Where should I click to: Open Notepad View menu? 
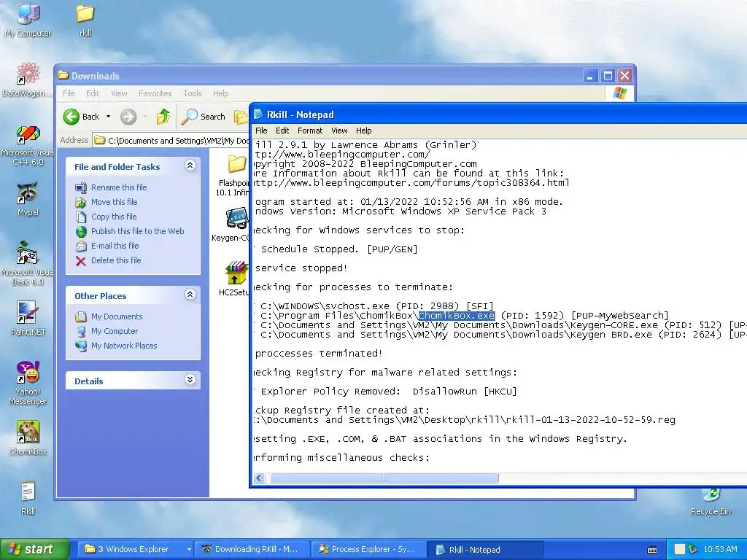pos(339,131)
